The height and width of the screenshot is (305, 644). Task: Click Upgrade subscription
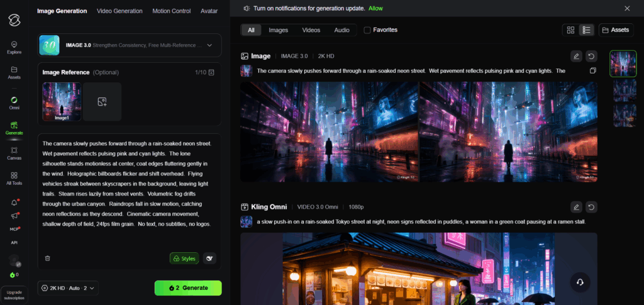14,295
